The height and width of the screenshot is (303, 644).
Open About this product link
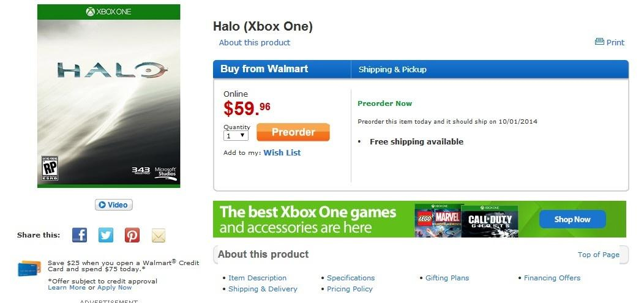pyautogui.click(x=255, y=42)
